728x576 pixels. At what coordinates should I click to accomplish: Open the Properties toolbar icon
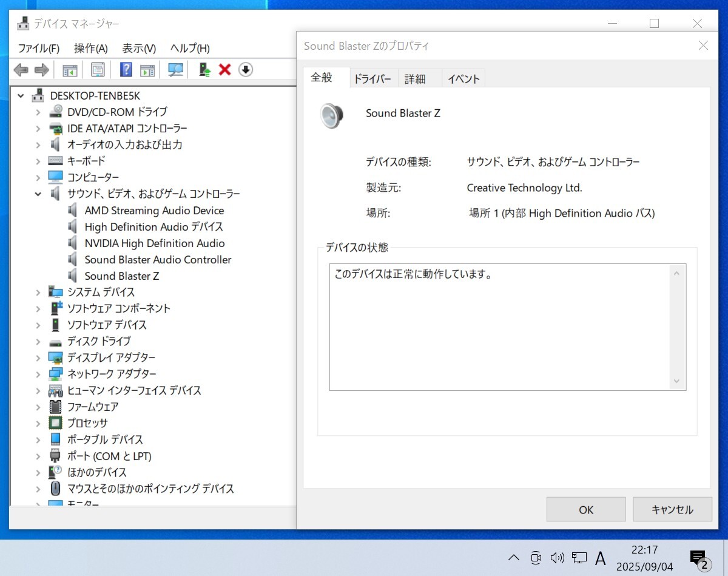(98, 70)
